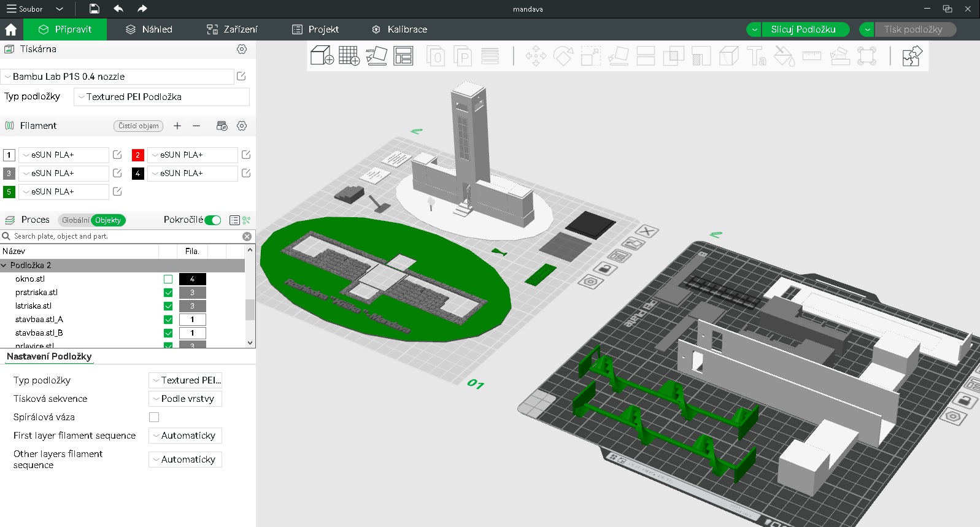Uncheck the prstriska.stl checkbox

tap(168, 293)
